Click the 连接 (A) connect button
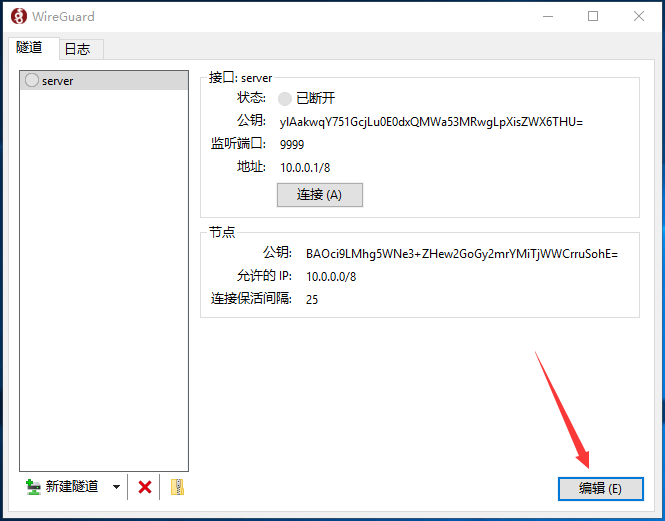Viewport: 665px width, 521px height. click(320, 195)
